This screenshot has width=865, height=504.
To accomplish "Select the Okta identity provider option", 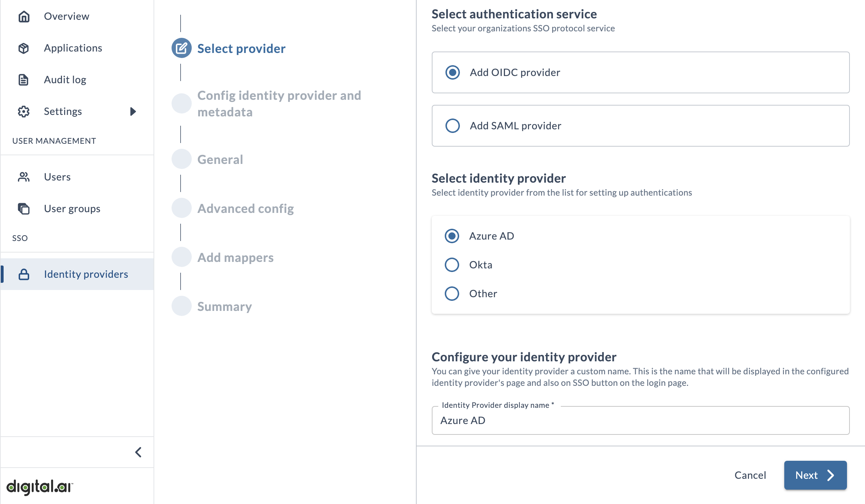I will tap(452, 264).
